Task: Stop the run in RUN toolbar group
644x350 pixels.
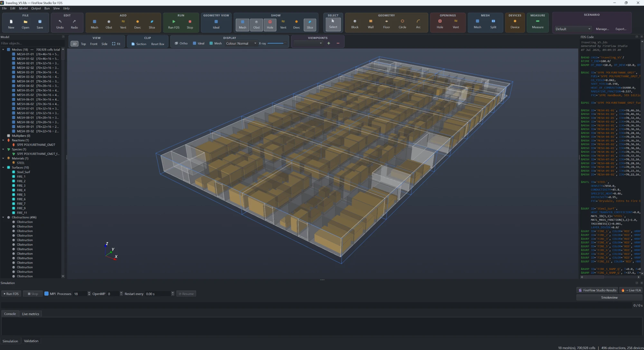Action: 190,24
